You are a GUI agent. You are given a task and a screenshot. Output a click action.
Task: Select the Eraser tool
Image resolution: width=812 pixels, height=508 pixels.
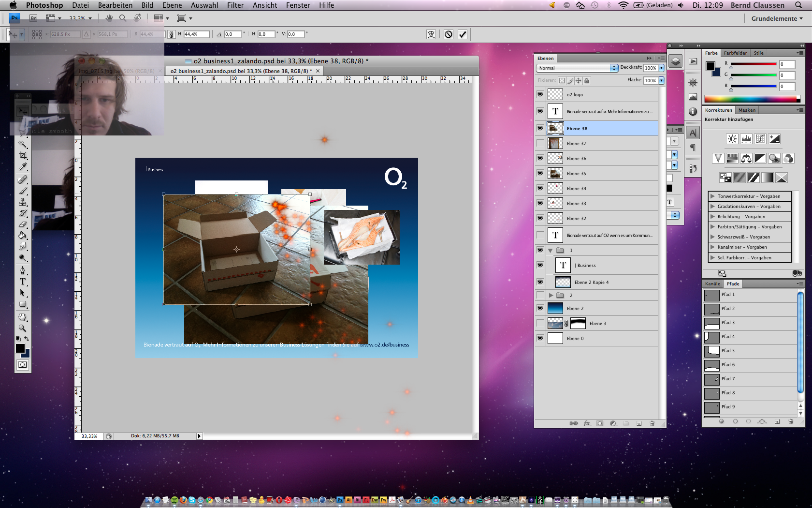coord(23,224)
